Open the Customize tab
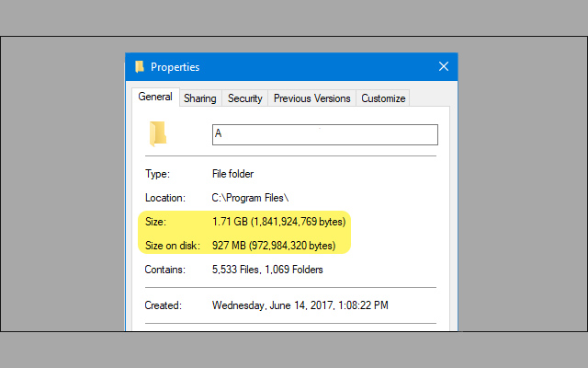Viewport: 588px width, 368px height. pyautogui.click(x=383, y=98)
